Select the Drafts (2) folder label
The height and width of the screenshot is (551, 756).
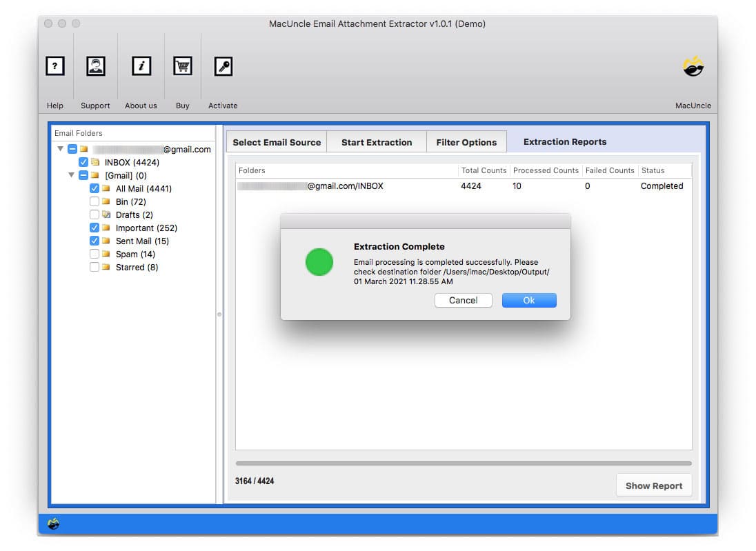[135, 215]
